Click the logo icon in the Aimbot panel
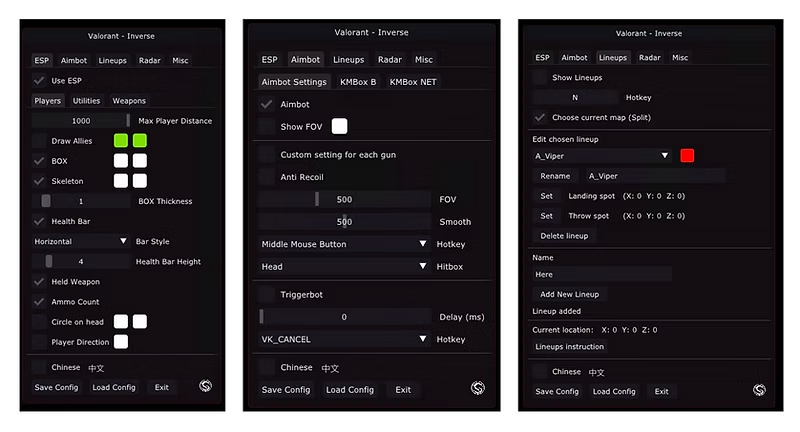The height and width of the screenshot is (432, 800). click(x=479, y=388)
